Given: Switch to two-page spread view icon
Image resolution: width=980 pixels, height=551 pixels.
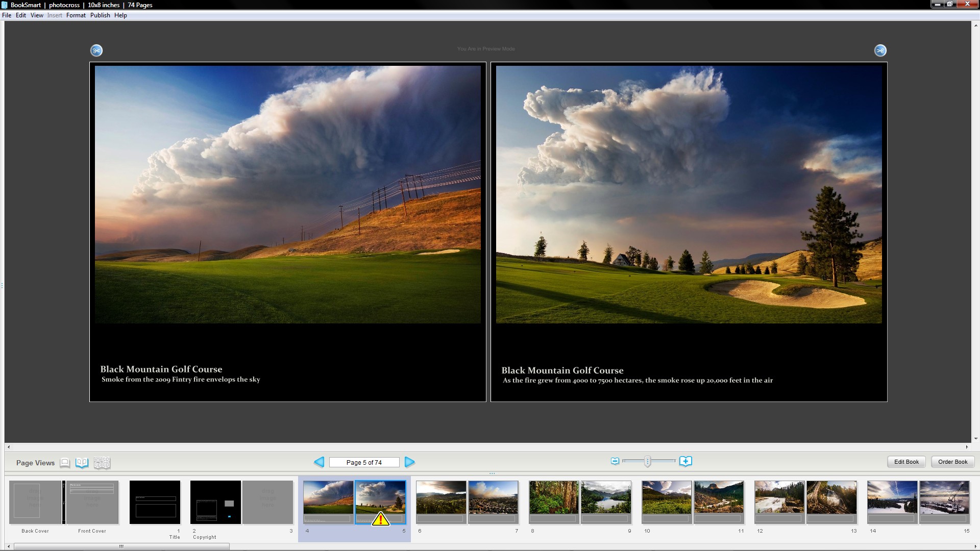Looking at the screenshot, I should tap(82, 463).
